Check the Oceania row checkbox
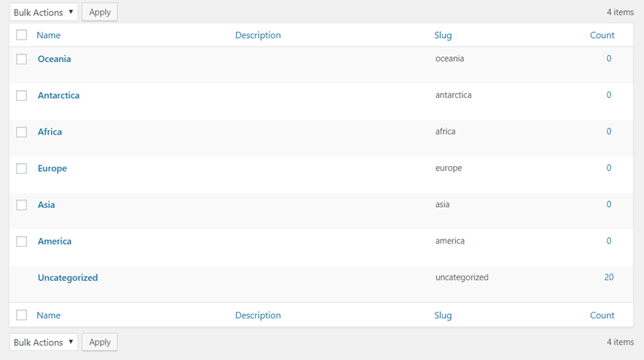 21,59
